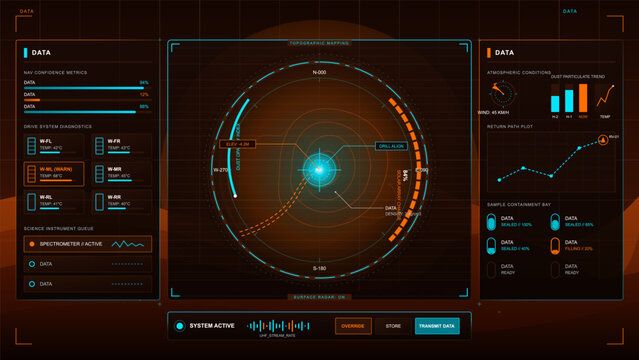Click the orange NOW dust particulate bar

click(x=583, y=98)
